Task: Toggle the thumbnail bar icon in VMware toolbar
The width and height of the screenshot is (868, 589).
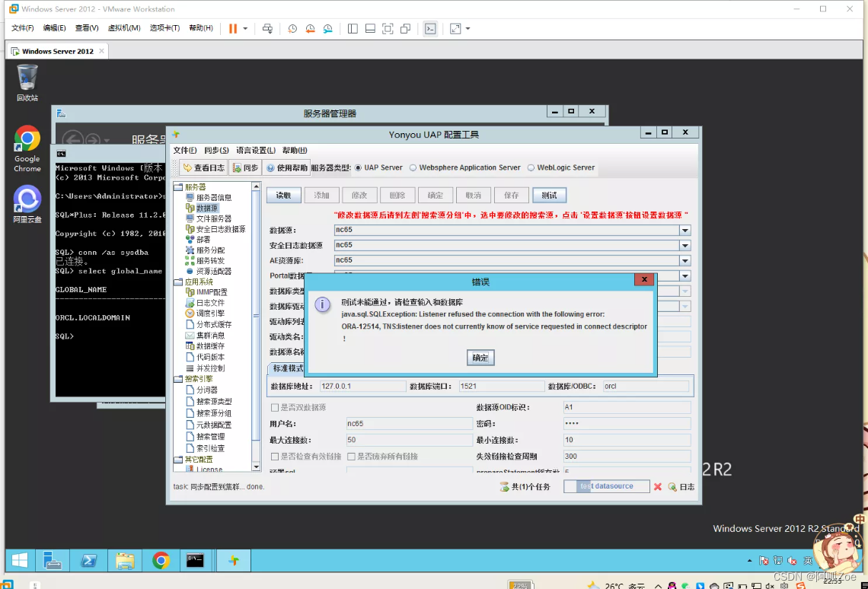Action: 370,29
